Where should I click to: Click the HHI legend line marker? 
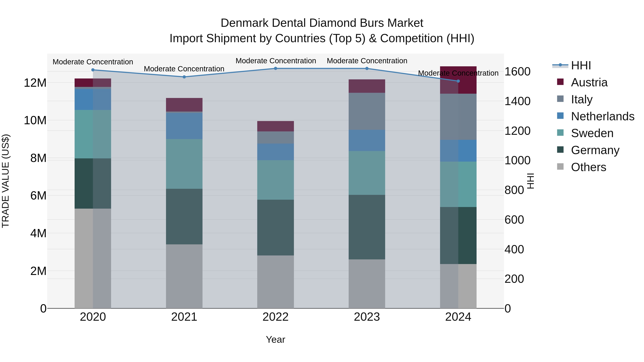[560, 65]
